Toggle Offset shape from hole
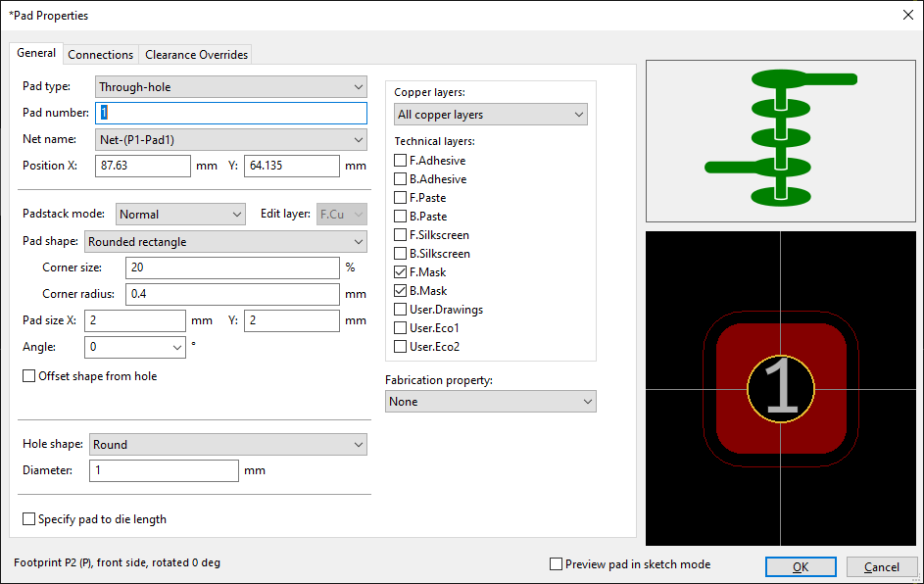The height and width of the screenshot is (584, 924). point(29,376)
